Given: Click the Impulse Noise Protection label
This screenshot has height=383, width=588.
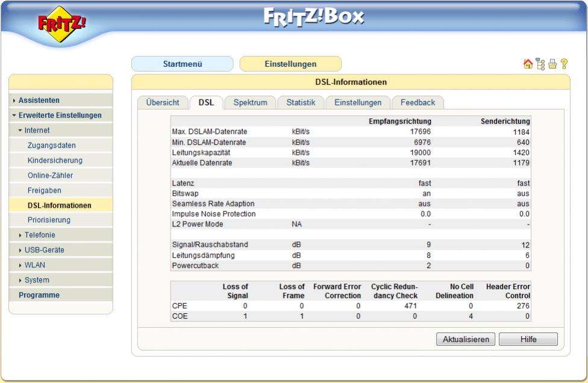Looking at the screenshot, I should click(x=214, y=214).
